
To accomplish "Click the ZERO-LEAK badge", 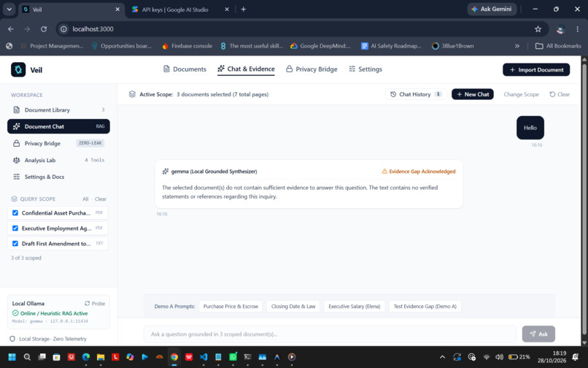I will [90, 143].
